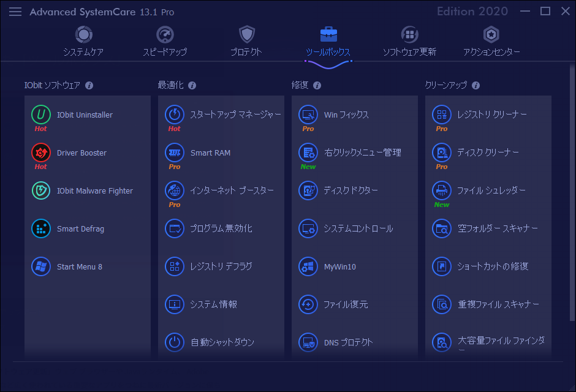Launch Smart Defrag icon

(41, 228)
